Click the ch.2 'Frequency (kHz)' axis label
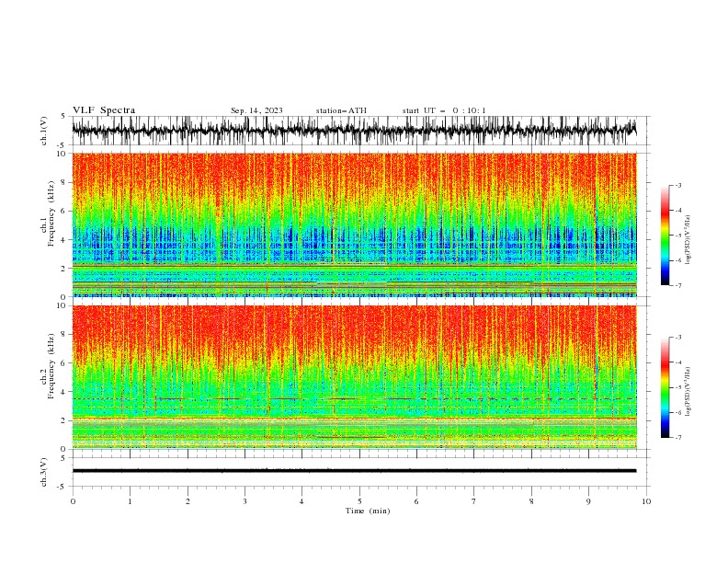This screenshot has height=563, width=728. [51, 366]
